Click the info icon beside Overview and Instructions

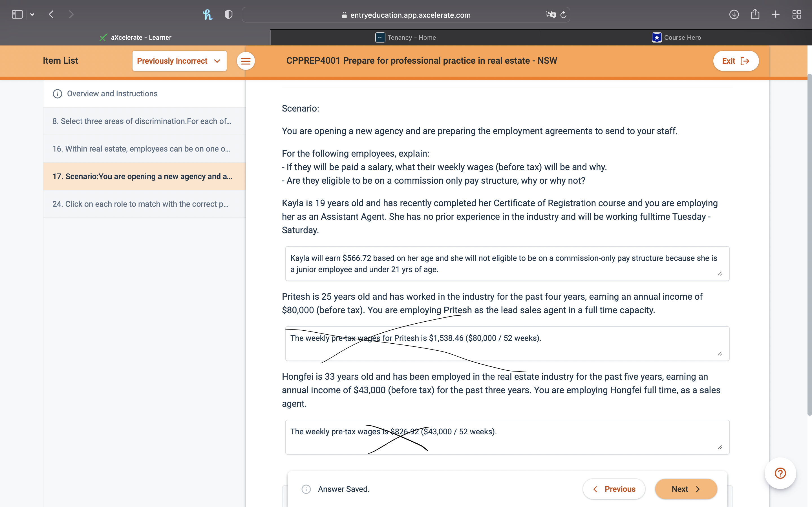tap(57, 94)
